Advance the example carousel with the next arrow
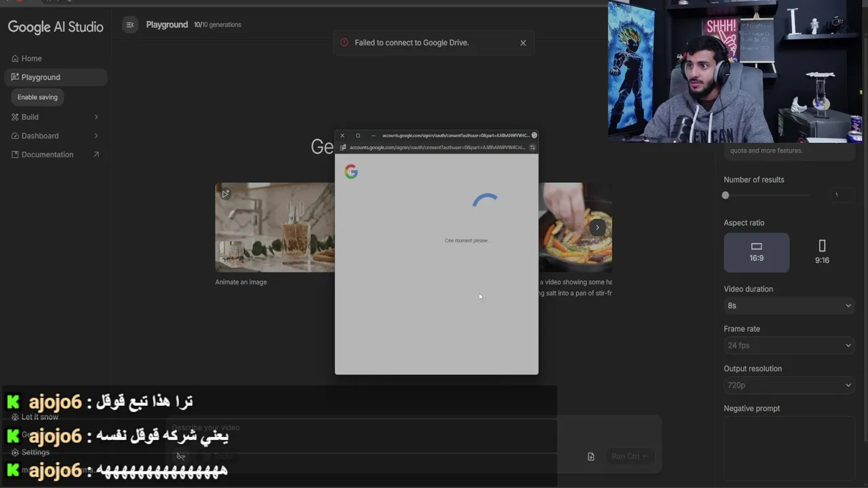The height and width of the screenshot is (488, 868). (x=597, y=228)
